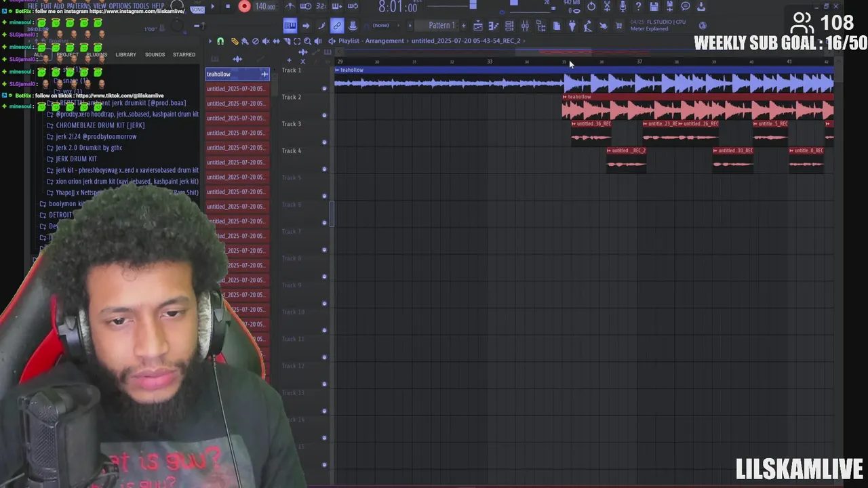The image size is (868, 488).
Task: Click the scissors one-click audio tool icon
Action: 607,6
